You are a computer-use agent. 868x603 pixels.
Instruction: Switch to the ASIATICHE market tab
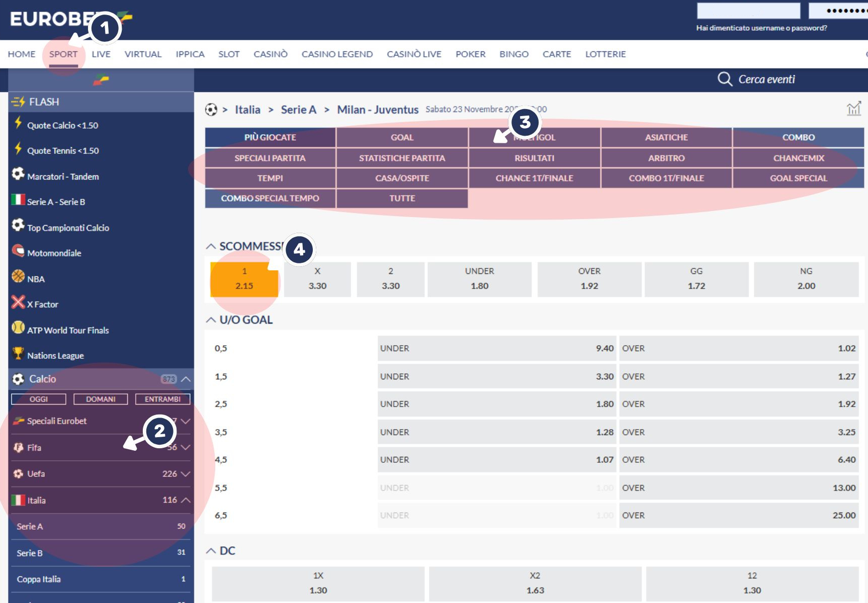pyautogui.click(x=666, y=137)
